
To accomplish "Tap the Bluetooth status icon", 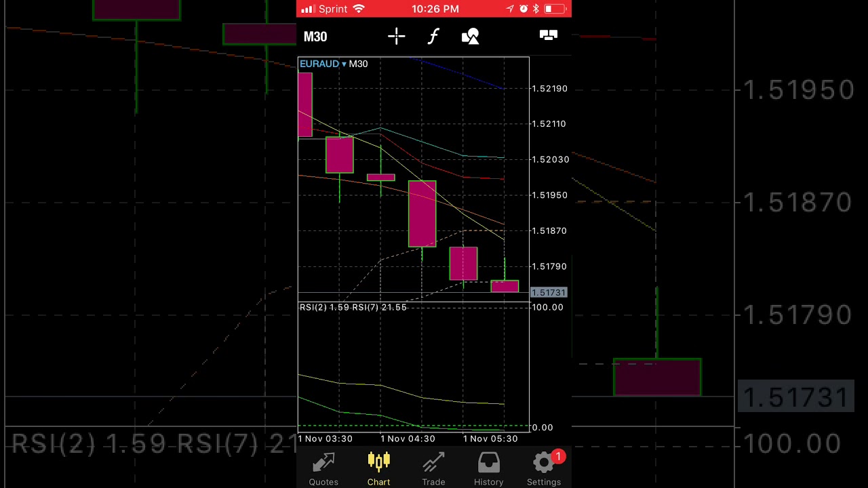I will (535, 9).
